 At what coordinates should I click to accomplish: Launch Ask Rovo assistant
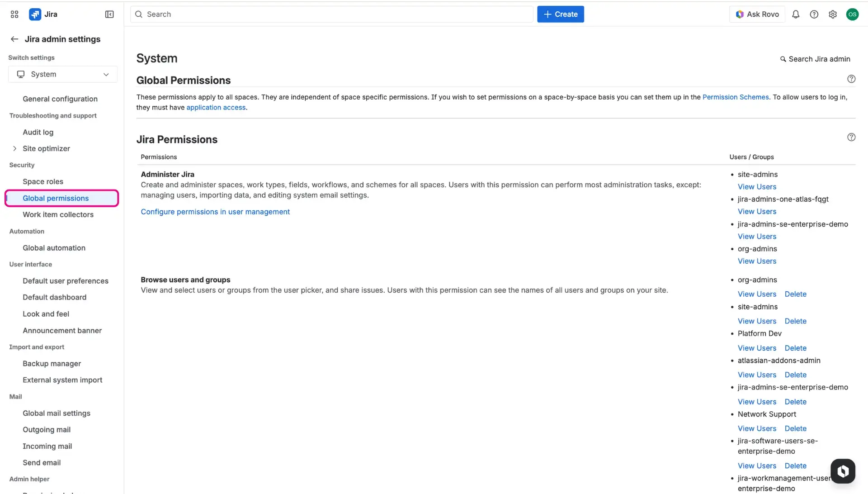click(757, 14)
